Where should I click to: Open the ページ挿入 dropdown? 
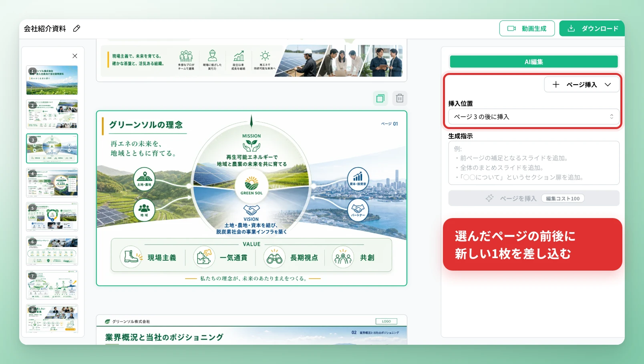(x=582, y=85)
